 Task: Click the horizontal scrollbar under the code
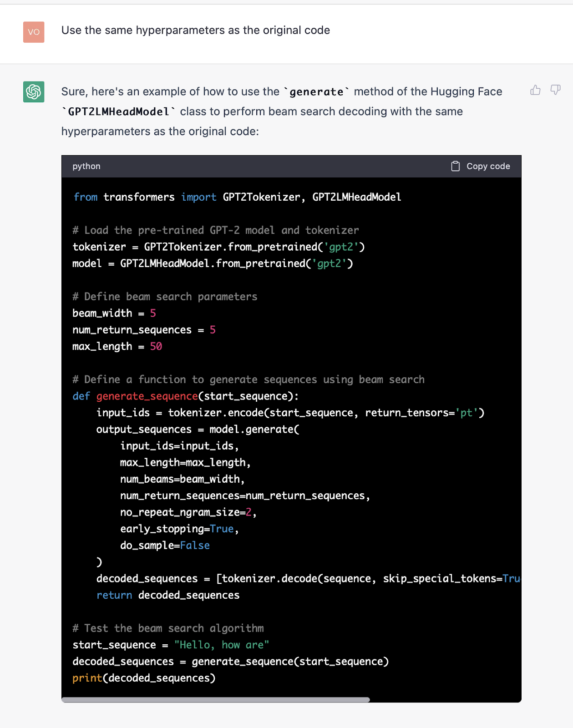pyautogui.click(x=216, y=700)
